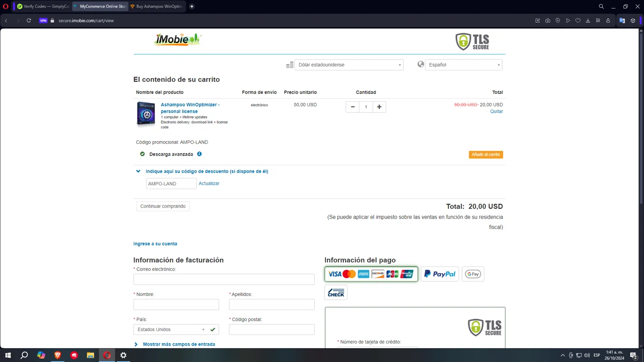Toggle the Descarga avanzada checkmark
Image resolution: width=644 pixels, height=362 pixels.
coord(143,154)
